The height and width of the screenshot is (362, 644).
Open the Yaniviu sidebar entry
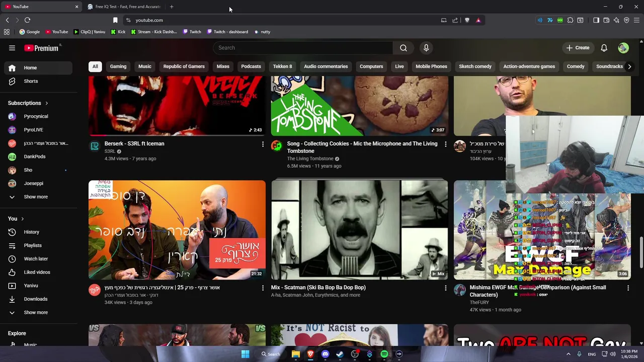(x=38, y=286)
